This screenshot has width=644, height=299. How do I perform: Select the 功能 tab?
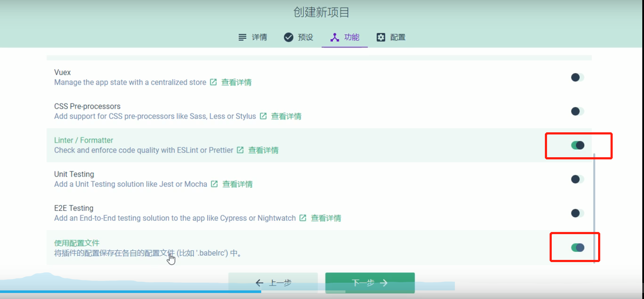point(345,37)
